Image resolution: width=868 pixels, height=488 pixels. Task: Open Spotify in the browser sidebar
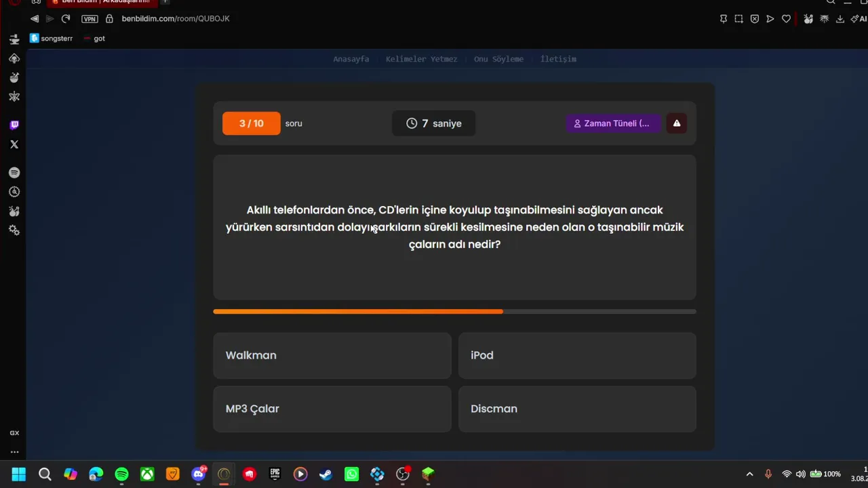tap(14, 173)
